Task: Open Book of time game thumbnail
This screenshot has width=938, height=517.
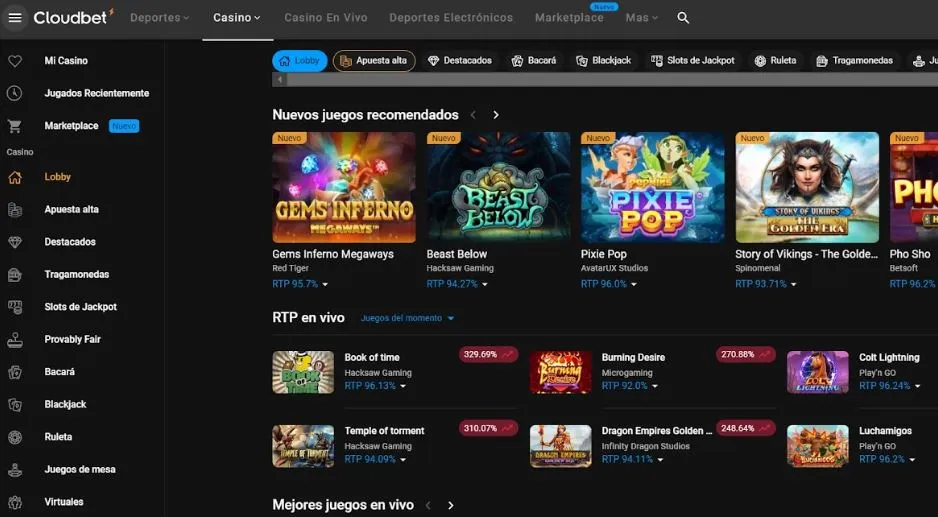Action: (x=303, y=372)
